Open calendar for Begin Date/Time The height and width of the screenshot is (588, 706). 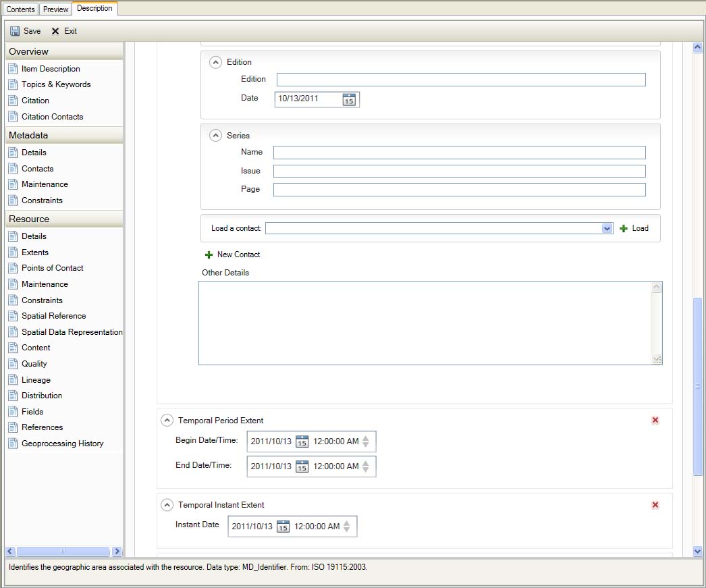[x=302, y=442]
